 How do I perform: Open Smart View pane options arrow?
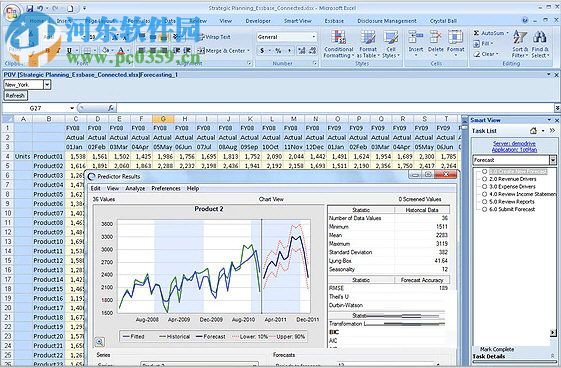549,120
